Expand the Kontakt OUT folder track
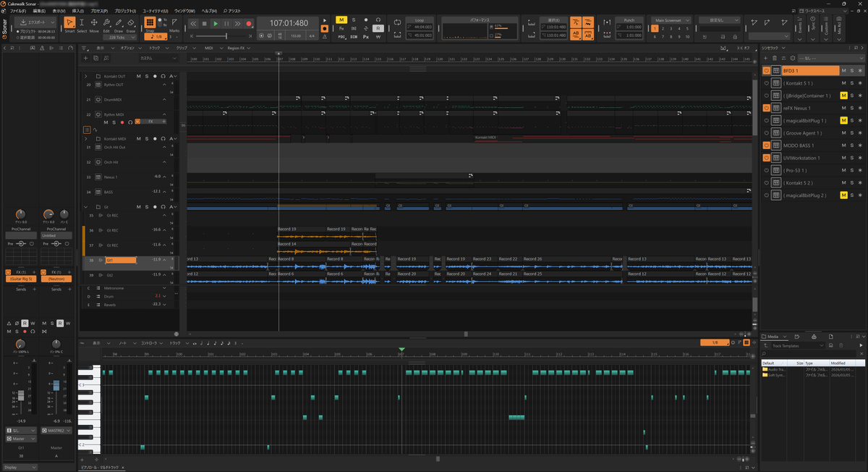 coord(86,76)
